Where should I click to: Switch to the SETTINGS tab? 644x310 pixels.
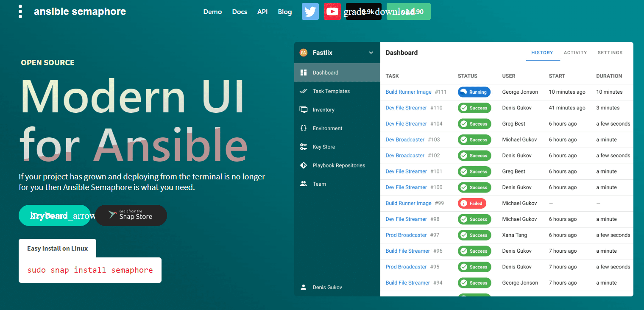tap(610, 53)
